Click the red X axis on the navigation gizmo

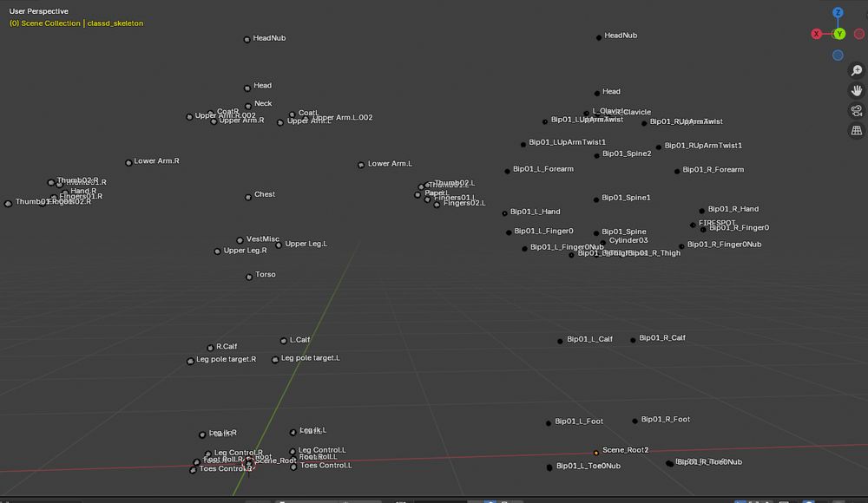[x=816, y=34]
